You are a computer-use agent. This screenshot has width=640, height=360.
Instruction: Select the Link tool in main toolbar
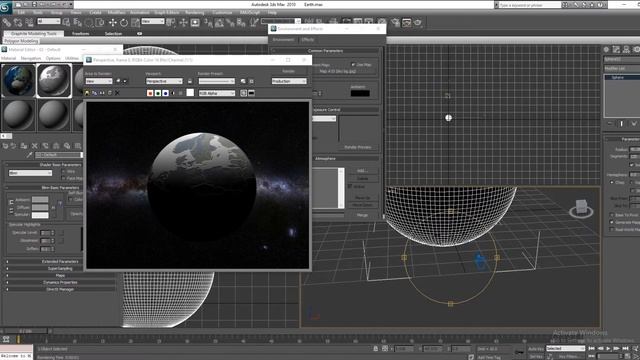click(7, 23)
